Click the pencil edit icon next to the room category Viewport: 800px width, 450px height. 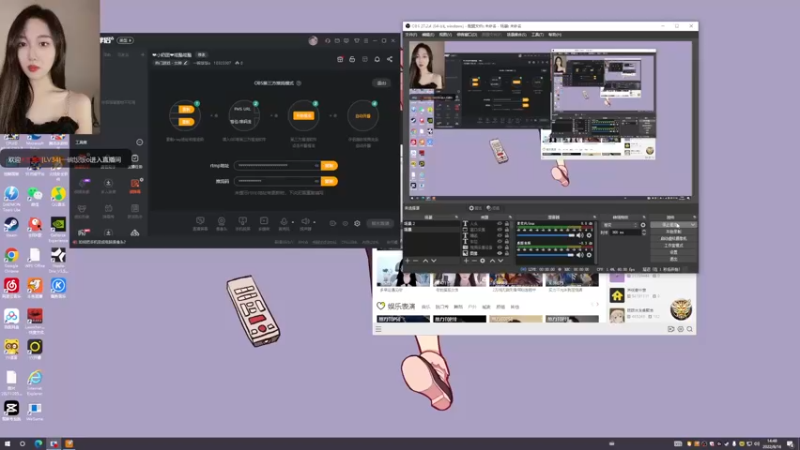[186, 63]
